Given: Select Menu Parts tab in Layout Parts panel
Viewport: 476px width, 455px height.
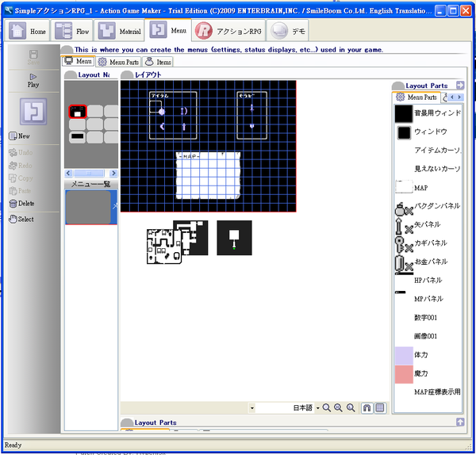Looking at the screenshot, I should click(x=418, y=97).
